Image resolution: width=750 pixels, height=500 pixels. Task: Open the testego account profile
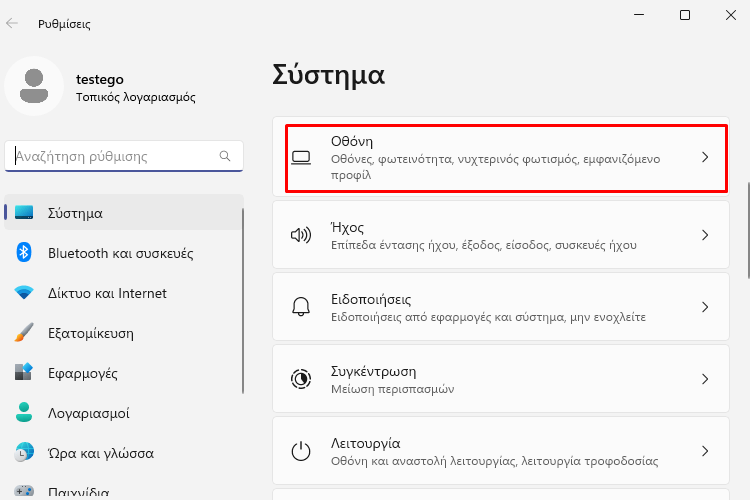100,87
